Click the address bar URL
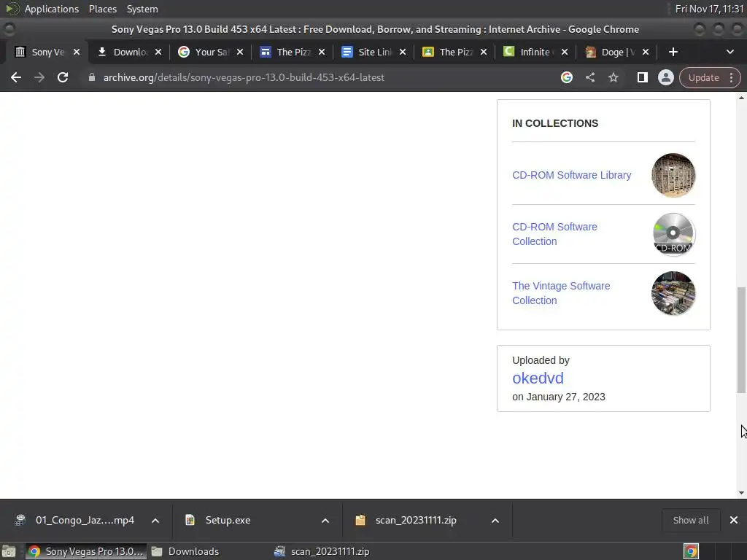The height and width of the screenshot is (560, 747). pyautogui.click(x=244, y=77)
